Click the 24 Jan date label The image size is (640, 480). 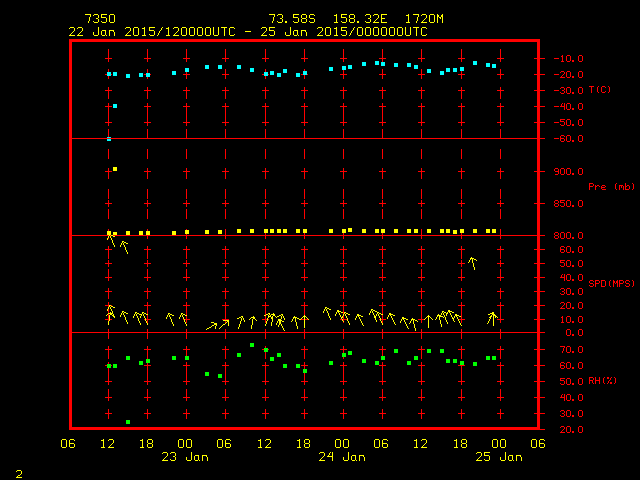(342, 457)
